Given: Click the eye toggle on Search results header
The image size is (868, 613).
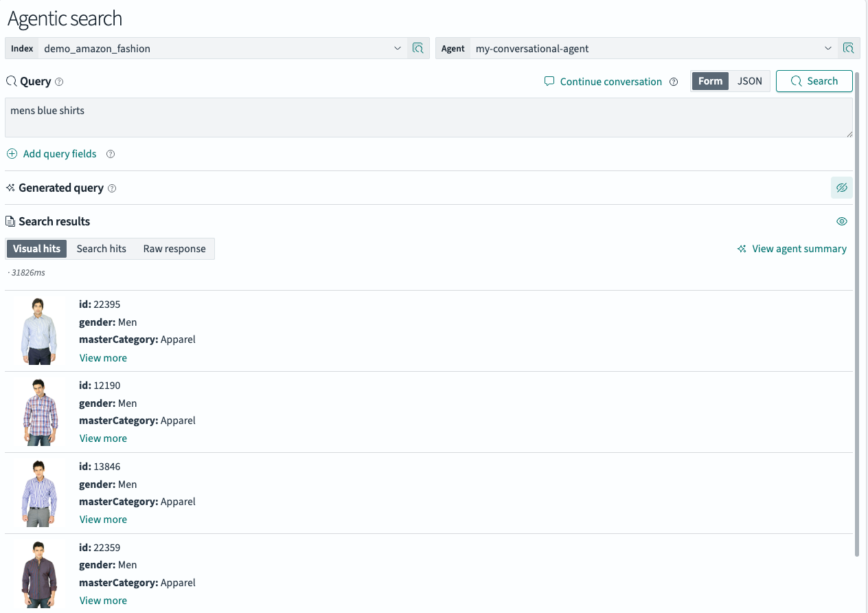Looking at the screenshot, I should [842, 221].
